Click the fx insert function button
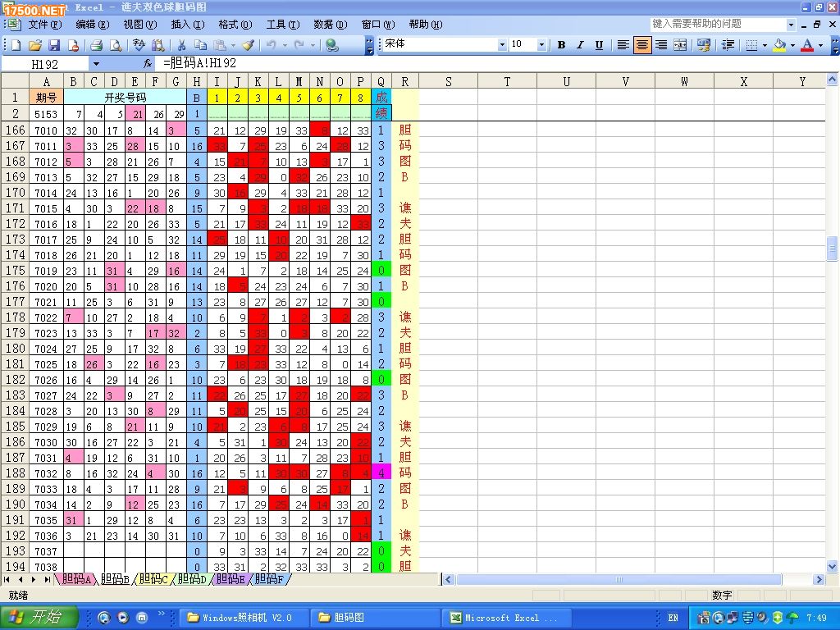The image size is (840, 630). click(148, 64)
